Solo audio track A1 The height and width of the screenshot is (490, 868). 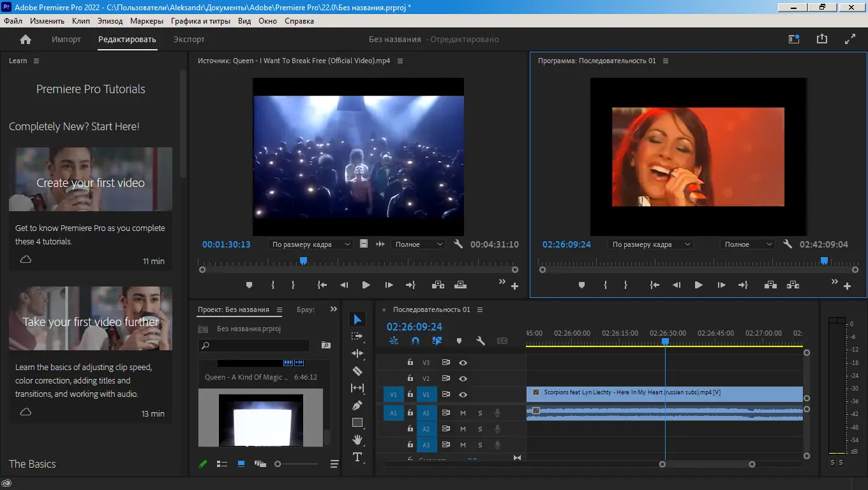(479, 413)
